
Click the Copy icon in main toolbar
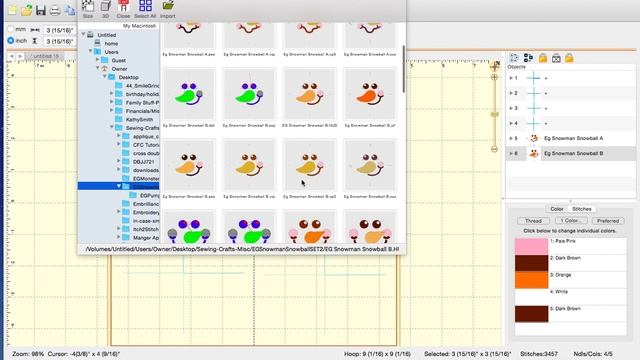70,10
